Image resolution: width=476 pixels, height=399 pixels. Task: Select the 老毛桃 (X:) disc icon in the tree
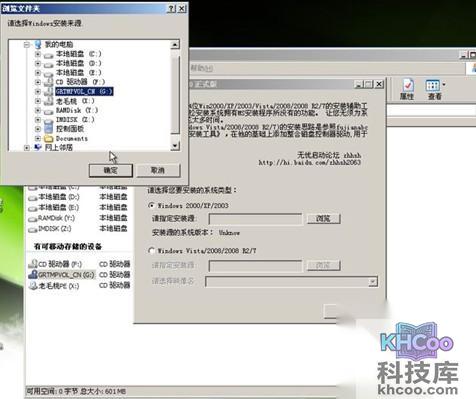pyautogui.click(x=49, y=101)
